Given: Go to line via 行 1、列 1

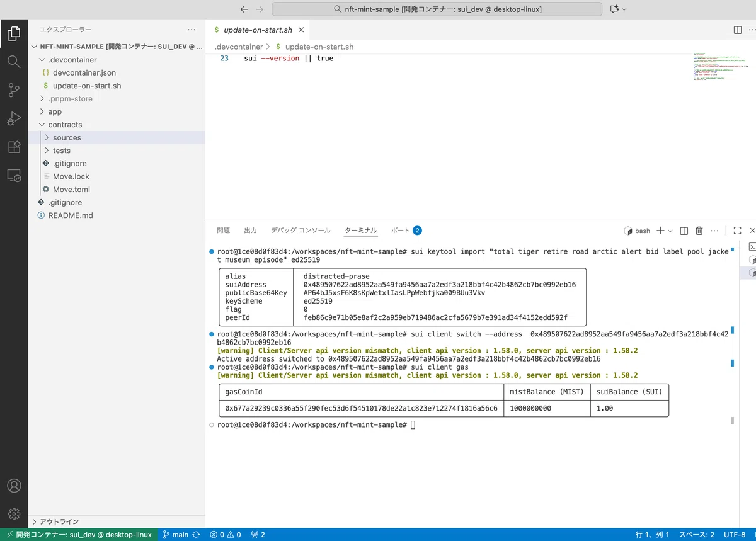Looking at the screenshot, I should 652,535.
